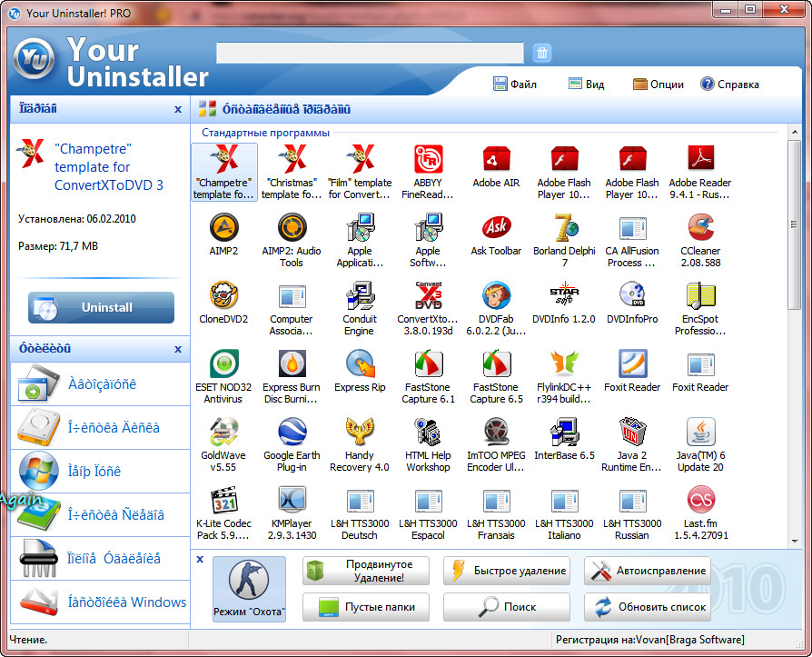Open the startup manager sidebar item with green arrow
Viewport: 812px width, 657px height.
(x=100, y=384)
